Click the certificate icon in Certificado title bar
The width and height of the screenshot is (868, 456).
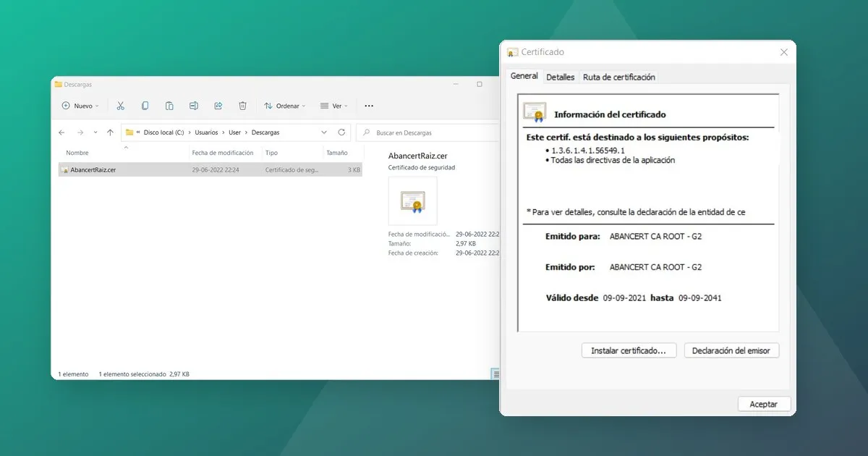[513, 52]
